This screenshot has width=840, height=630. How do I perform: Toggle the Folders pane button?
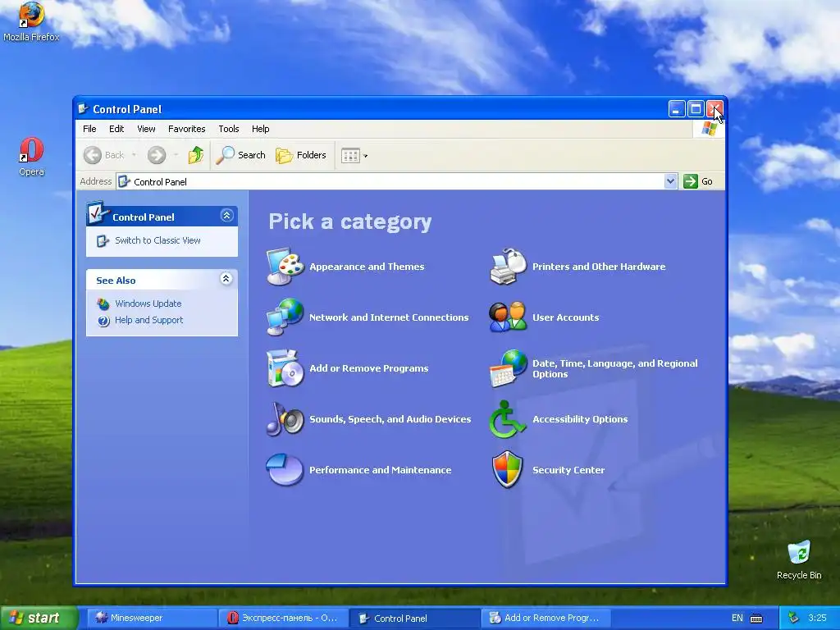[x=301, y=155]
